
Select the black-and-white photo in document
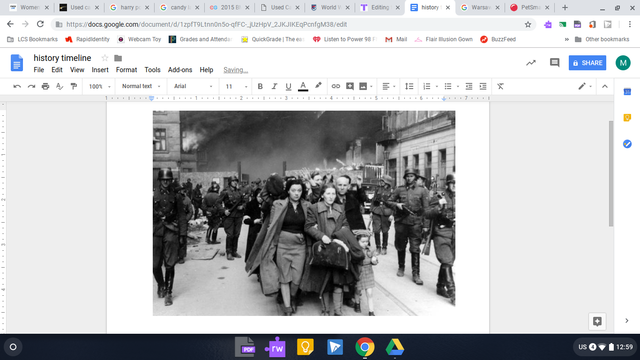[x=304, y=213]
